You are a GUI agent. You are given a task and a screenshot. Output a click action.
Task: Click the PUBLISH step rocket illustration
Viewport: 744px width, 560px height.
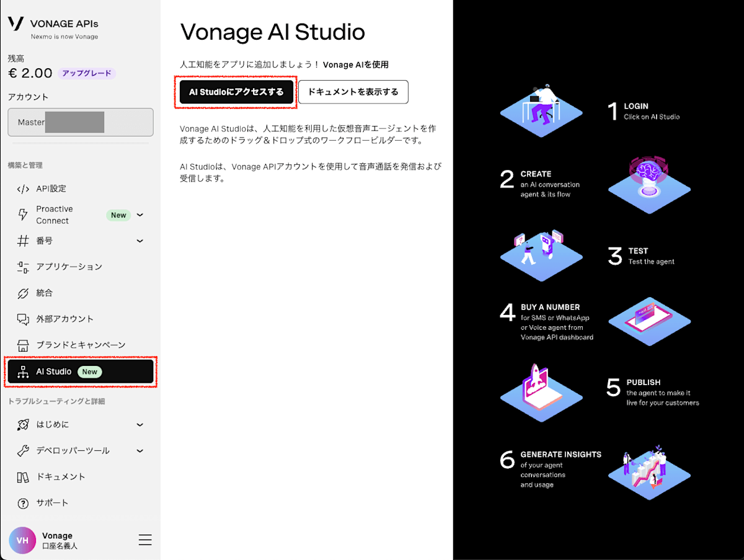click(x=542, y=393)
